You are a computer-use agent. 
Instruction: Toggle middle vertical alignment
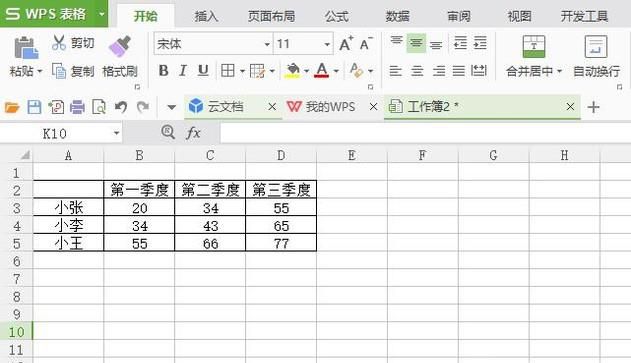click(x=416, y=43)
